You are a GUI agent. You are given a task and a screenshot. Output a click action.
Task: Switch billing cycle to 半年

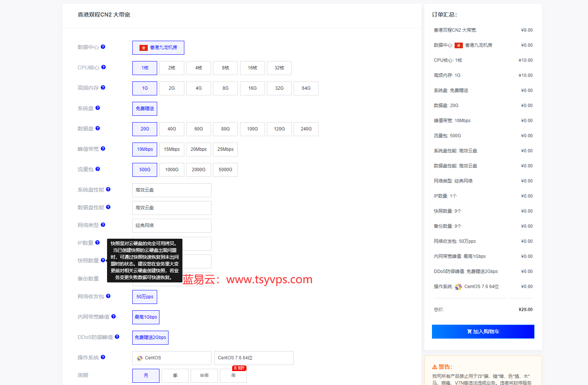point(204,376)
